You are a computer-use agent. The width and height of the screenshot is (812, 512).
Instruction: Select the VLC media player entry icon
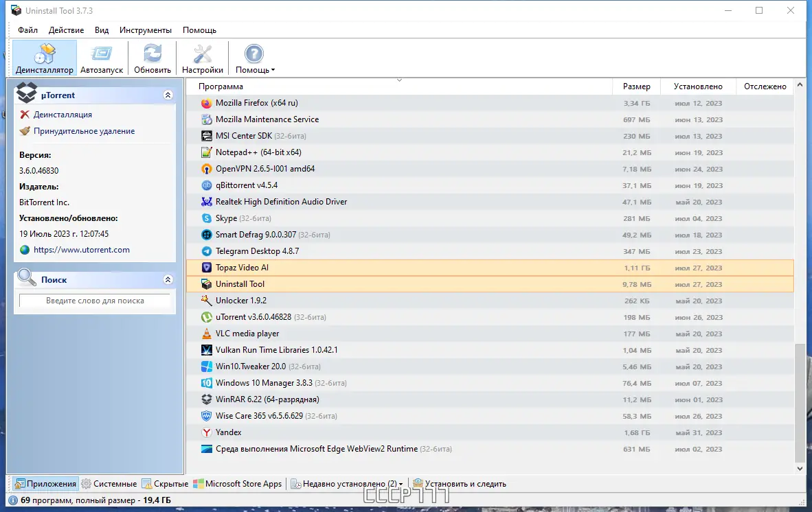coord(206,334)
